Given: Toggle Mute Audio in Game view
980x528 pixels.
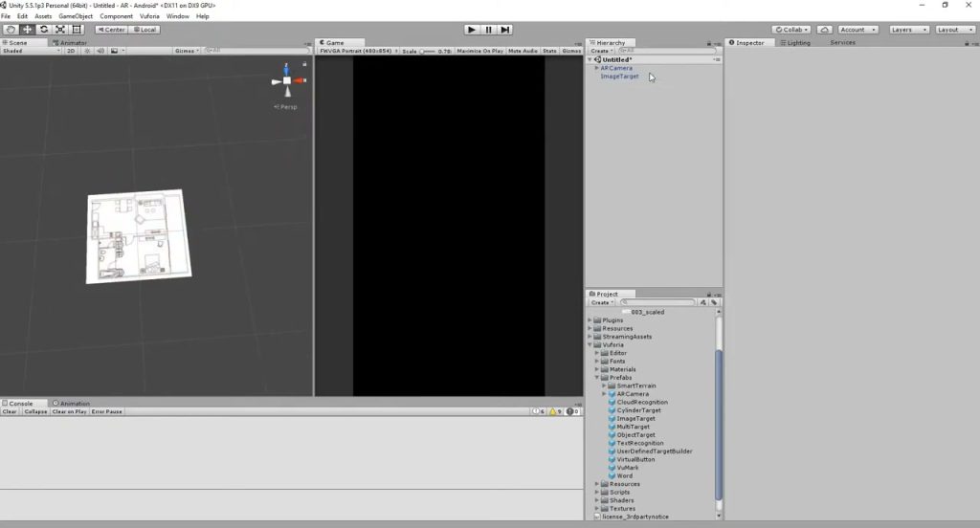Looking at the screenshot, I should pyautogui.click(x=523, y=51).
